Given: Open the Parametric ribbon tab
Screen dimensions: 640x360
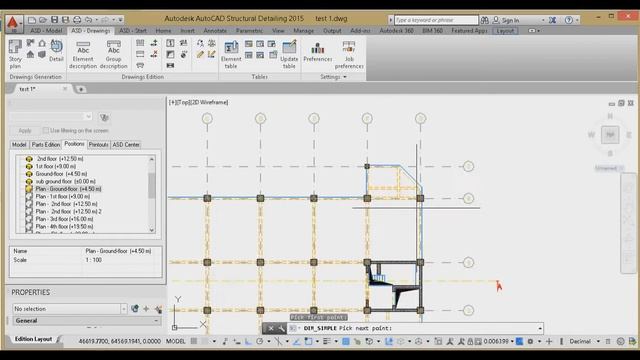Looking at the screenshot, I should click(249, 31).
